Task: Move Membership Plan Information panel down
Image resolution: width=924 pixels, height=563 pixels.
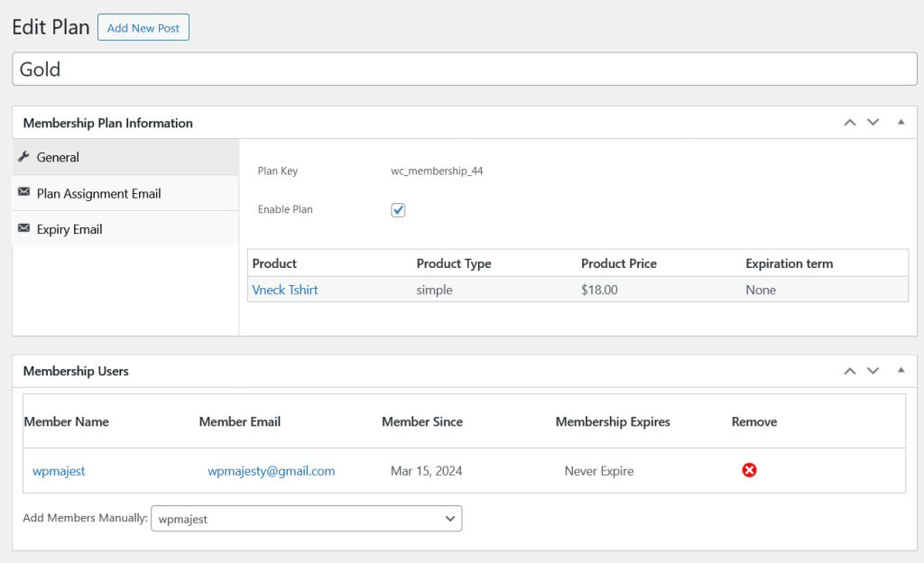Action: [873, 123]
